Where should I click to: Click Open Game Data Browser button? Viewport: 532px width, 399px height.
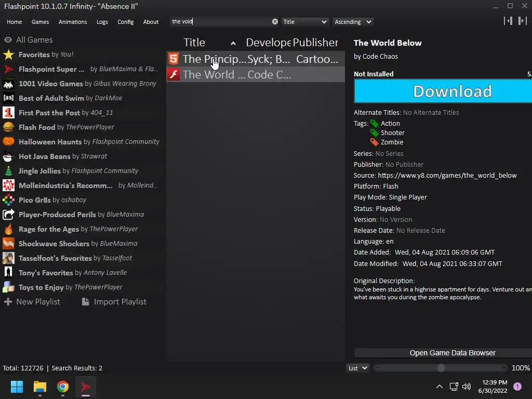point(443,353)
